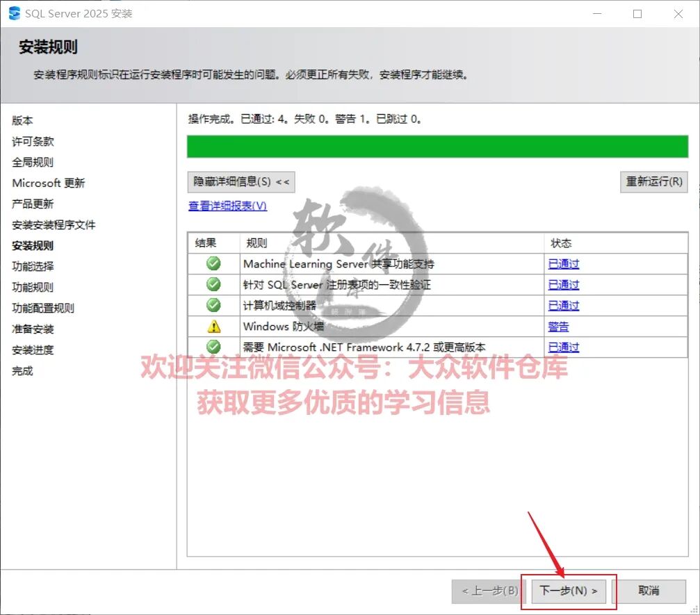Select 安装规则 step in sidebar
Image resolution: width=700 pixels, height=615 pixels.
(x=33, y=246)
